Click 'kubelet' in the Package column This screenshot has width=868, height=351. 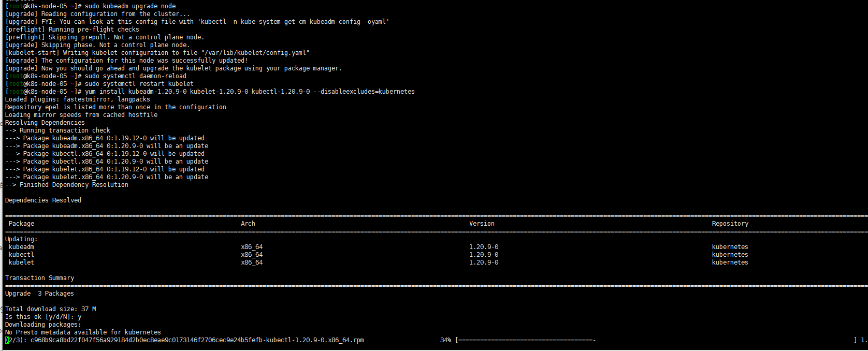click(21, 262)
